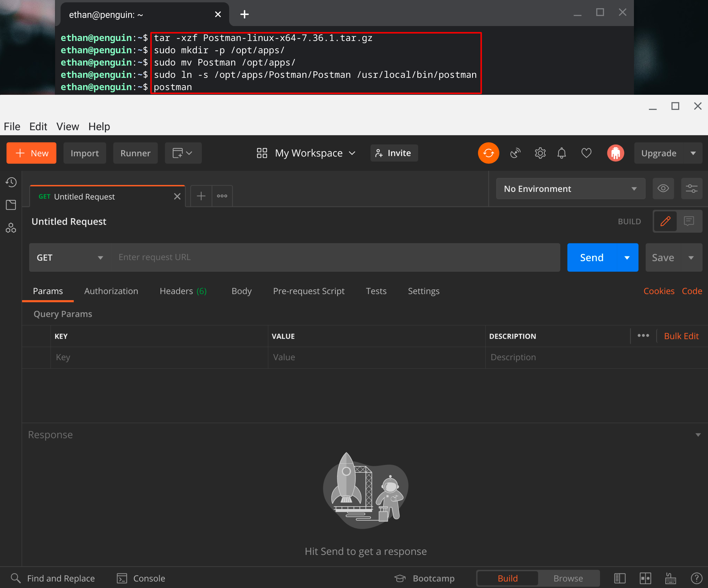Click the heart icon in header

pos(586,153)
